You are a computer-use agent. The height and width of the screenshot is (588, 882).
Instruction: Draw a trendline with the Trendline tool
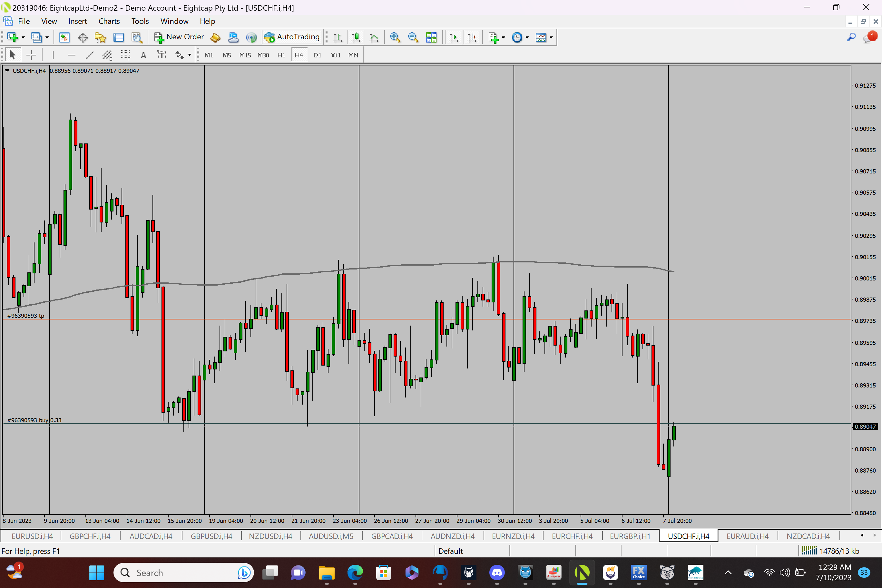point(89,55)
